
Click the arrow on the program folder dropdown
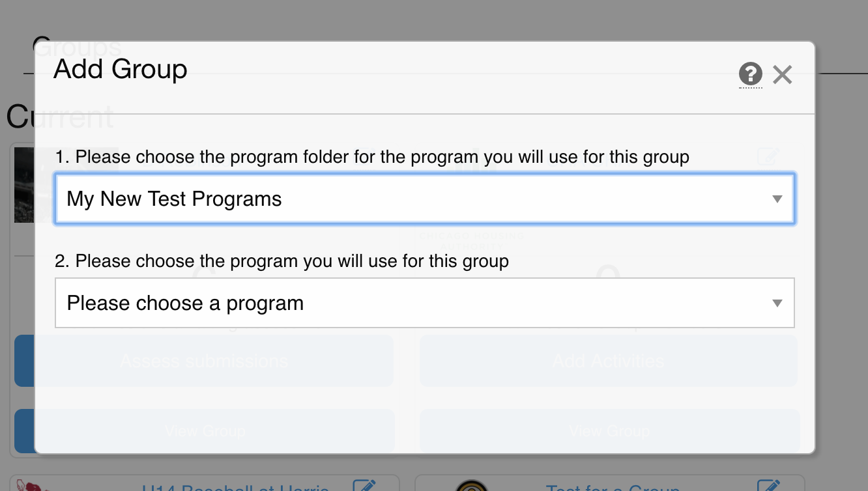(x=777, y=199)
